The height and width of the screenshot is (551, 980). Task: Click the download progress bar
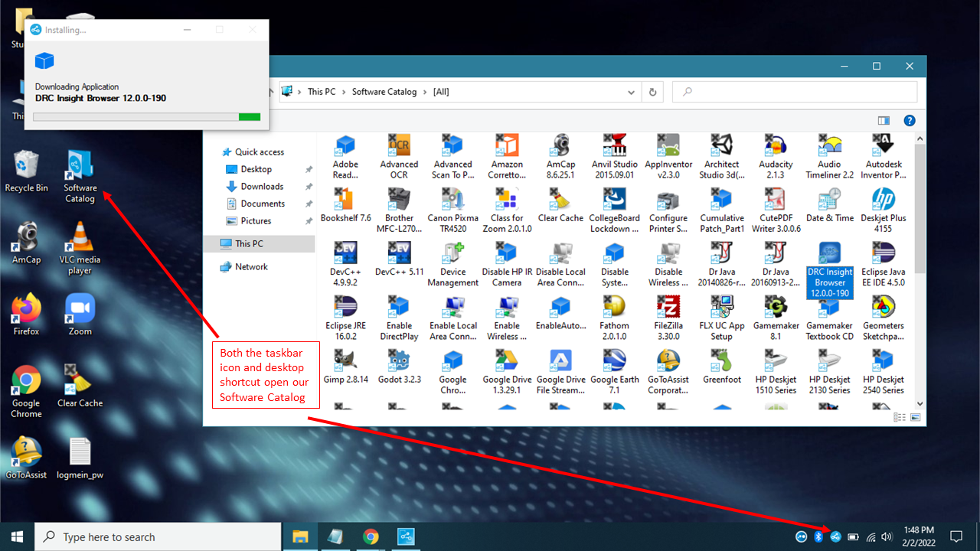[147, 117]
